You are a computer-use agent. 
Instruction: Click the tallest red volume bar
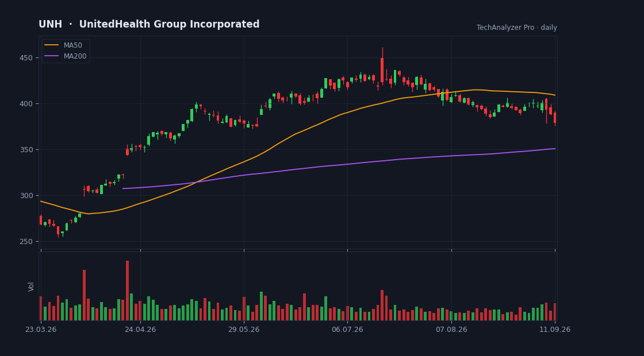127,291
